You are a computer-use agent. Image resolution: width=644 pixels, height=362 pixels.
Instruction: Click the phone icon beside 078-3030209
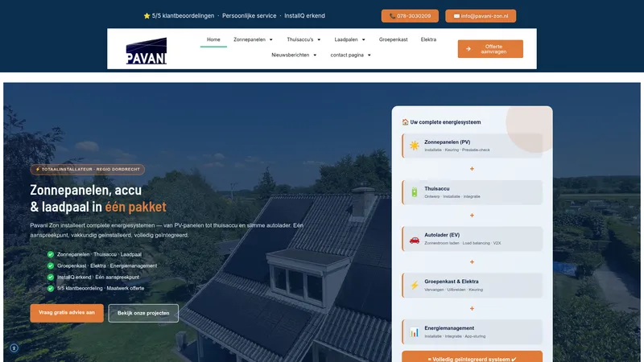coord(392,16)
